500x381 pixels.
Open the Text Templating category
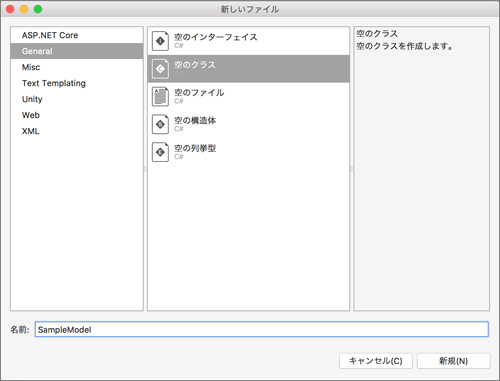tap(77, 83)
